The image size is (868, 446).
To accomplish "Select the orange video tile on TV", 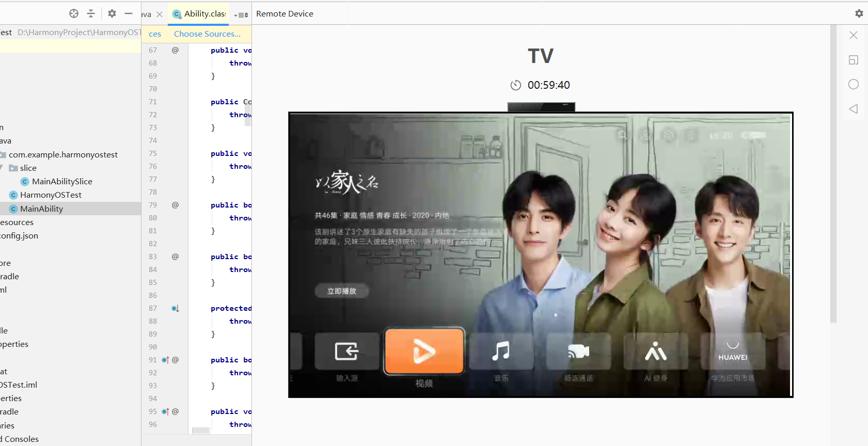I will pos(424,352).
